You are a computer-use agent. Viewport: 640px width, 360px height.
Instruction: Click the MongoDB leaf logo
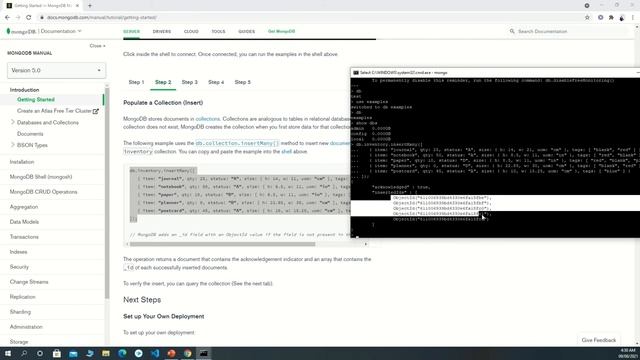(x=8, y=31)
